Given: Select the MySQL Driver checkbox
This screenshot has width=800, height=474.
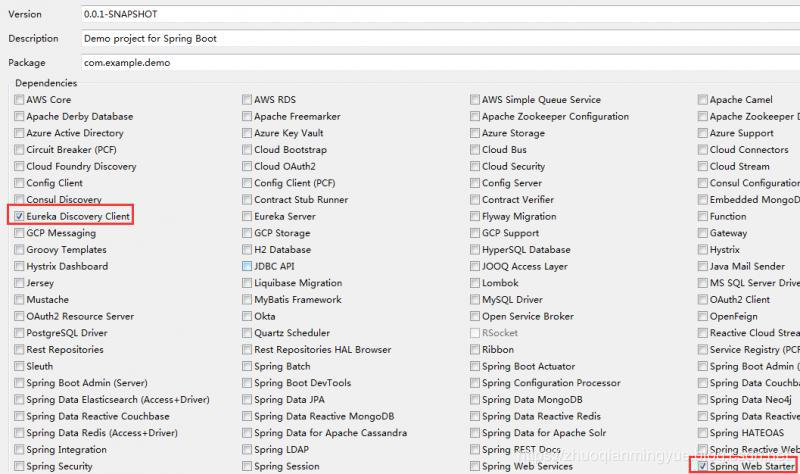Looking at the screenshot, I should (x=475, y=300).
